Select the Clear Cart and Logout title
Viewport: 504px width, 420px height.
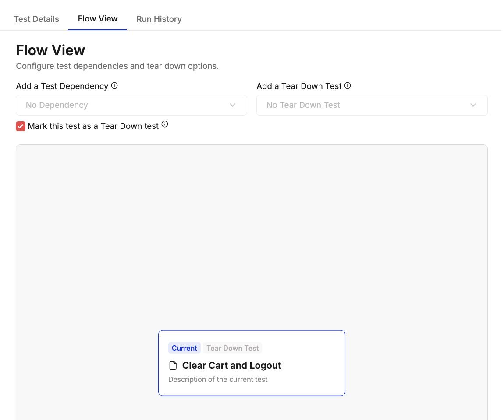pyautogui.click(x=231, y=365)
